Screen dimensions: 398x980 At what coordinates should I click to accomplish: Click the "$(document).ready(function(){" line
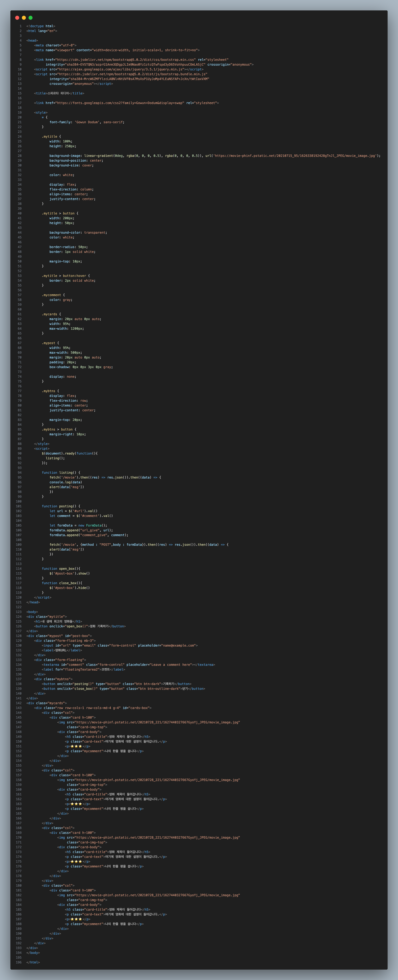click(x=70, y=453)
